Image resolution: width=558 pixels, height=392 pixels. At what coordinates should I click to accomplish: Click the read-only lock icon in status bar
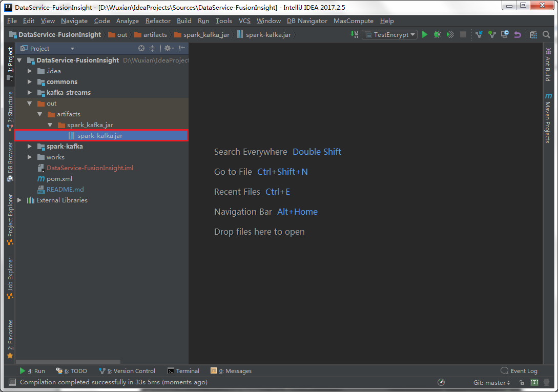[522, 382]
